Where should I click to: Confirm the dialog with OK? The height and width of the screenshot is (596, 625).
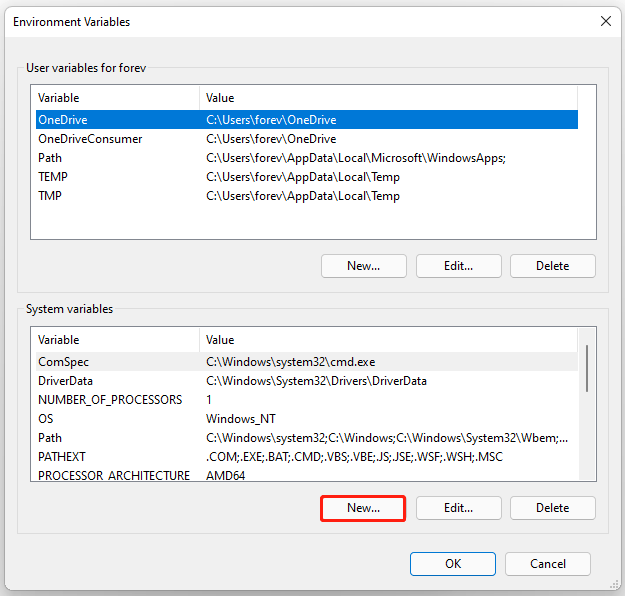tap(453, 564)
